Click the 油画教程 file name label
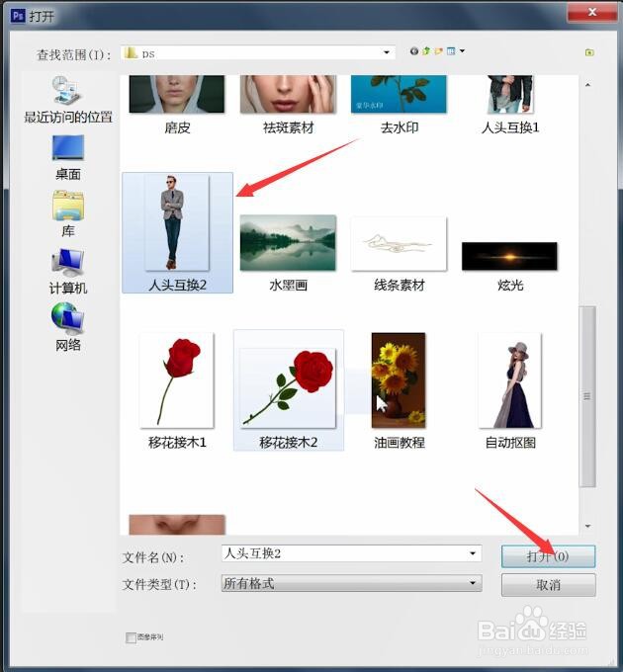The image size is (623, 672). [399, 443]
